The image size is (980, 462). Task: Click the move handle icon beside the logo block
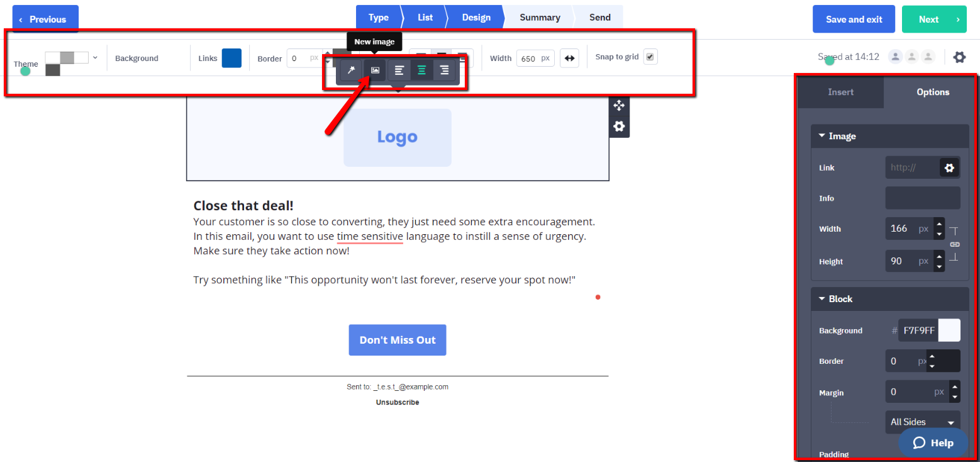coord(619,106)
